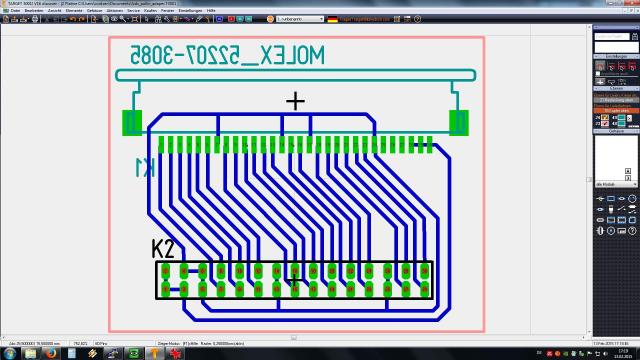Click the new project icon in toolbar

[x=6, y=19]
